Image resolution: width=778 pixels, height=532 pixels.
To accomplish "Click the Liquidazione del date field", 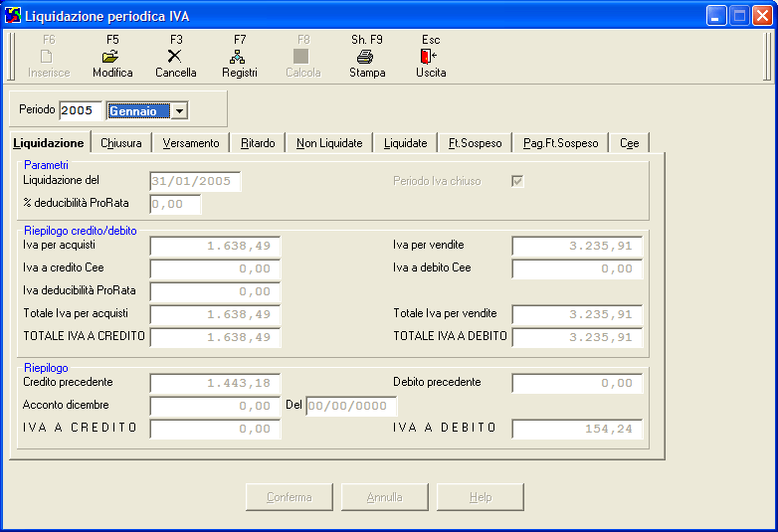I will pos(195,181).
